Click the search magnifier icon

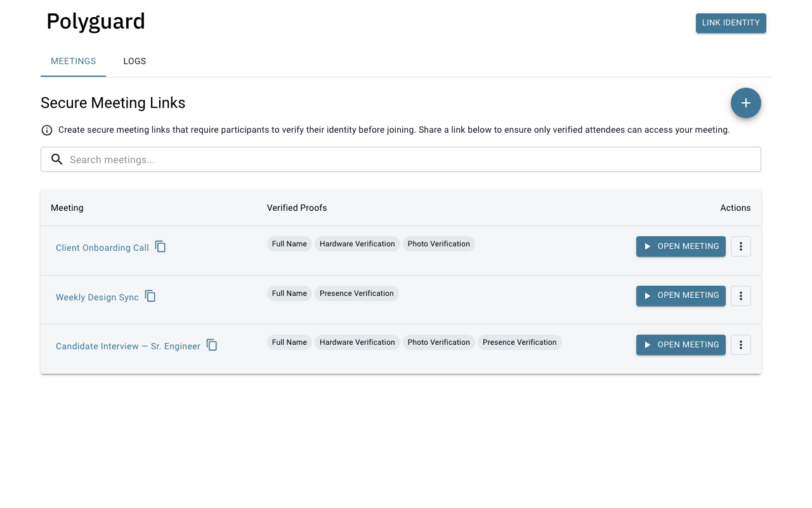(57, 159)
